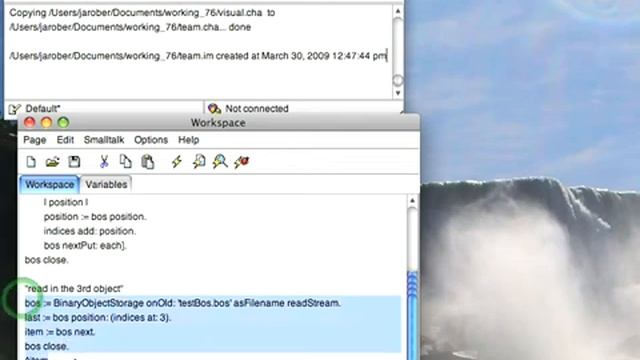Click the transcript window scroll down arrow

[398, 93]
